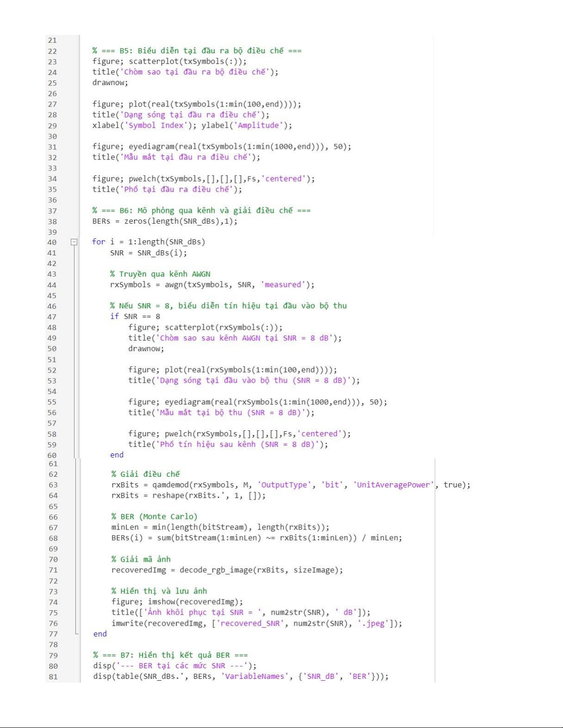Click 'figure; scatterplot(txSymbols(:));' on line 23
Viewport: 563px width, 728px height.
coord(169,61)
